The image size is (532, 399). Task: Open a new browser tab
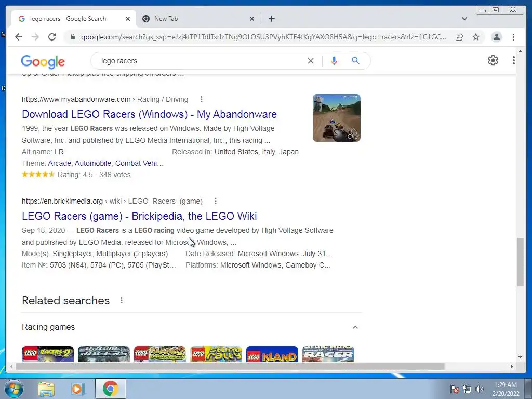click(271, 19)
